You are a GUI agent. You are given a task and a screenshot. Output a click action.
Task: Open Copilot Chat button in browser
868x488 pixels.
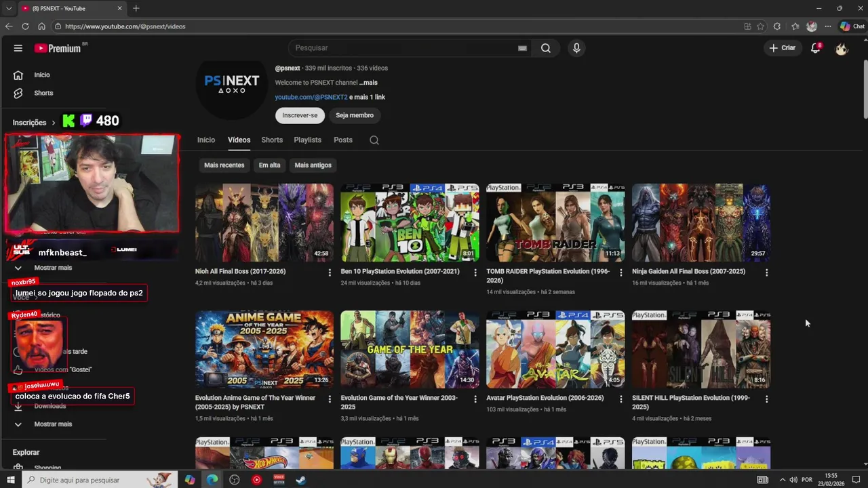tap(852, 26)
